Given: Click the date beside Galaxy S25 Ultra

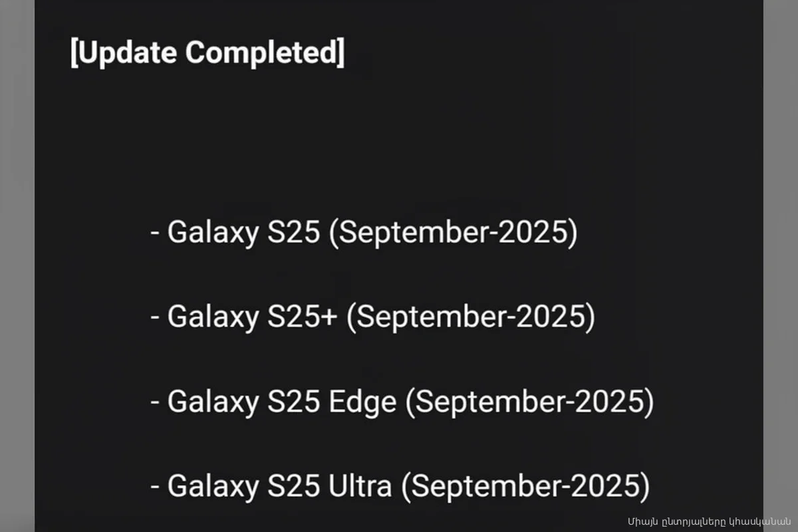Looking at the screenshot, I should 527,486.
